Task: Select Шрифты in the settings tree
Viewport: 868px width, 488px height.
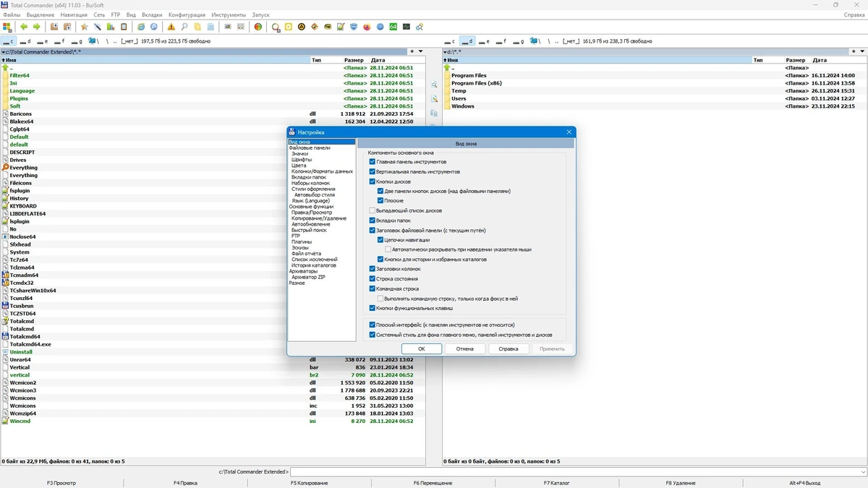Action: pyautogui.click(x=302, y=160)
